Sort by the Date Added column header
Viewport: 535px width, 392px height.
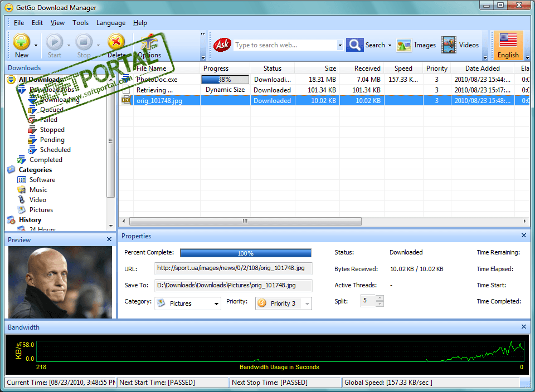pyautogui.click(x=483, y=68)
